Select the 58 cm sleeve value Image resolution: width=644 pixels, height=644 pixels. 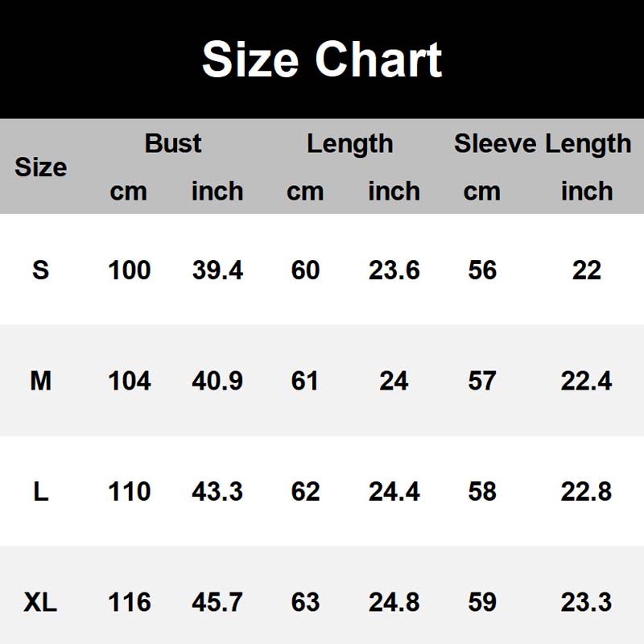click(481, 491)
